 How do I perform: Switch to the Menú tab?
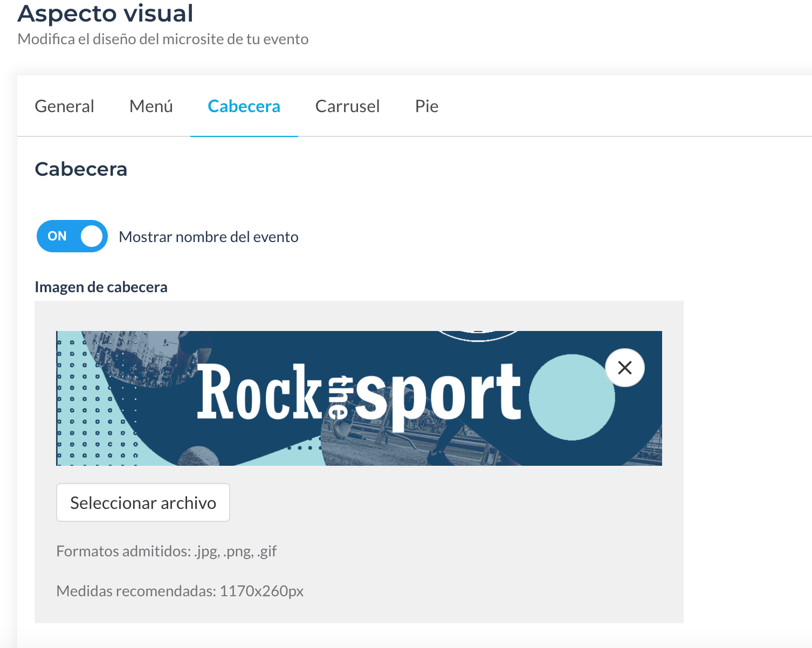point(151,106)
